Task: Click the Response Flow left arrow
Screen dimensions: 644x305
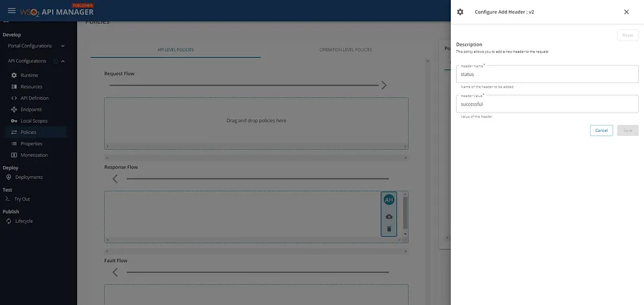Action: [115, 179]
